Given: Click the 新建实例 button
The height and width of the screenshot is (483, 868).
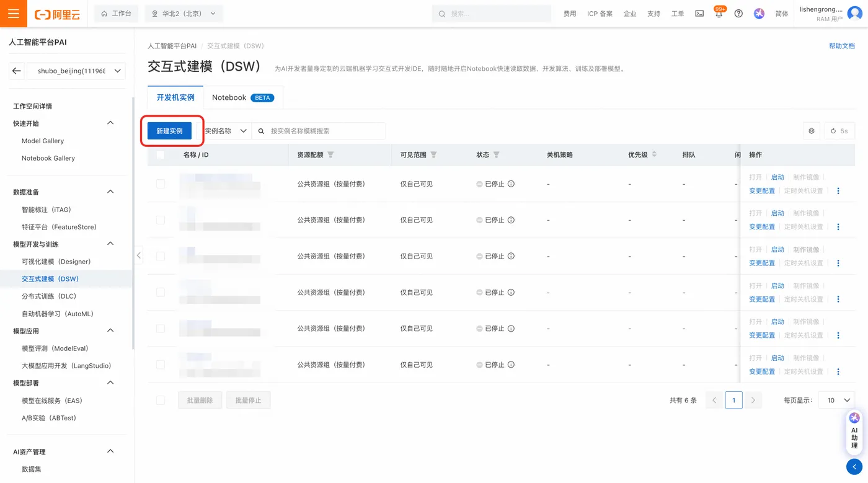Looking at the screenshot, I should tap(169, 131).
